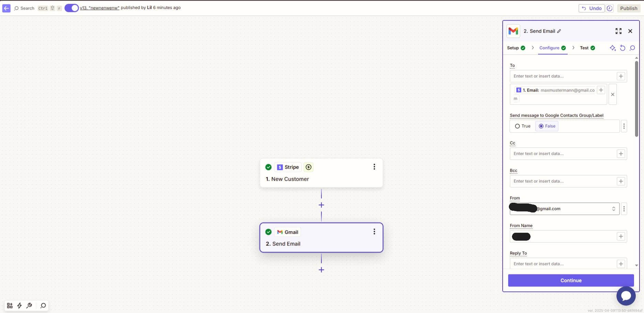Open the Gmail step three-dot menu
This screenshot has height=313, width=644.
click(x=374, y=232)
